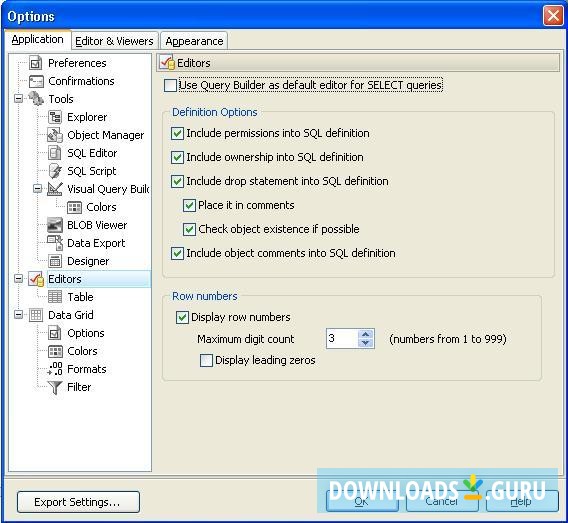
Task: Enable Display leading zeros
Action: coord(206,360)
